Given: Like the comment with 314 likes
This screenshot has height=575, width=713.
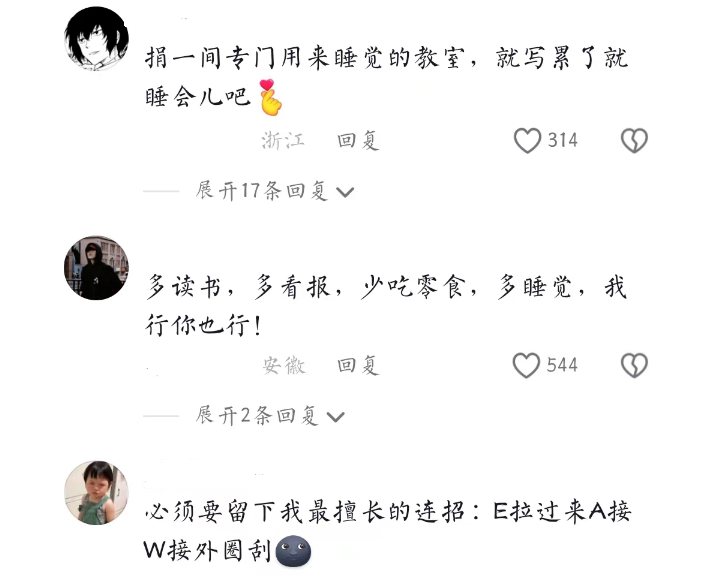Looking at the screenshot, I should (527, 140).
